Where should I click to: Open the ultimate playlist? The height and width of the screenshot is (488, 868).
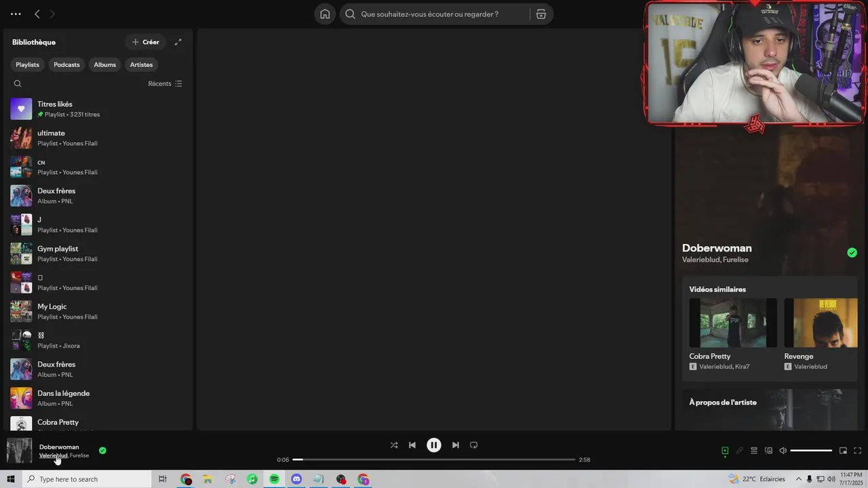97,138
